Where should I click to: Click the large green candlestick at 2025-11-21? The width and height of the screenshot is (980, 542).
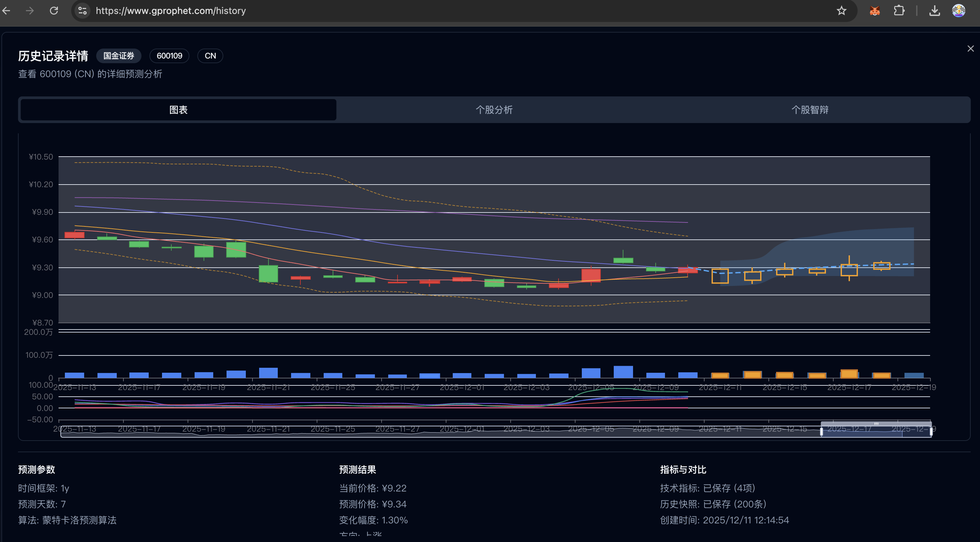(268, 273)
